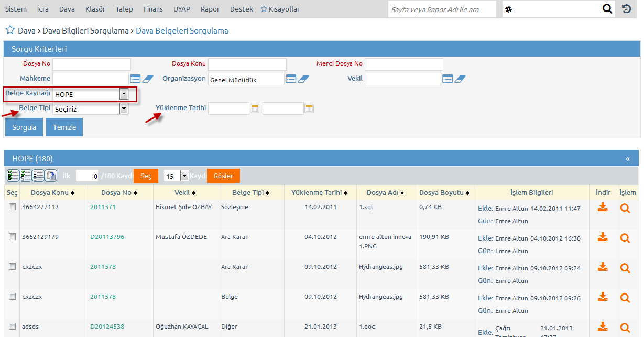
Task: Open the Kısayollar shortcuts menu
Action: pos(280,9)
